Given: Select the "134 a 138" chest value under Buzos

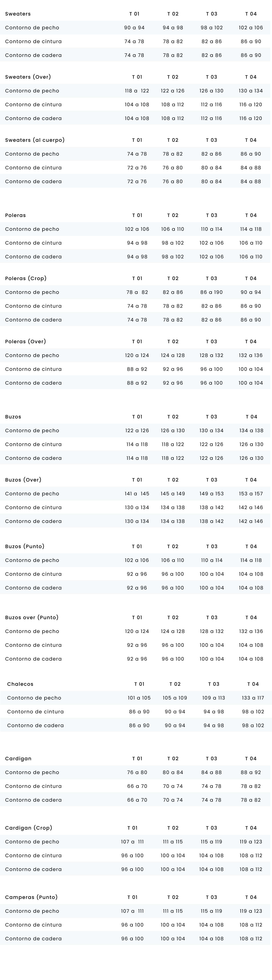Looking at the screenshot, I should (x=251, y=431).
